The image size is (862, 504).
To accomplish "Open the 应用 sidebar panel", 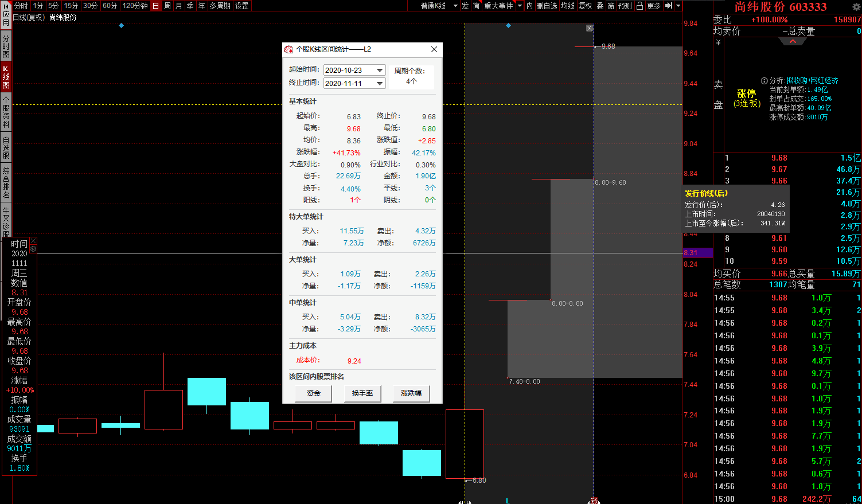I will pos(6,16).
